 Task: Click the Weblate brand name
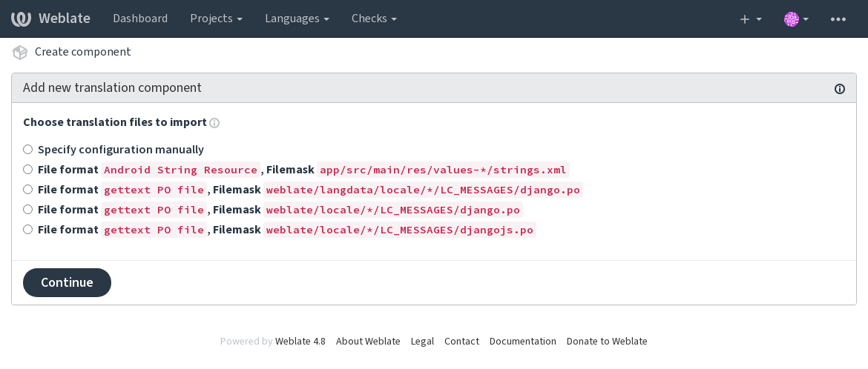[65, 19]
